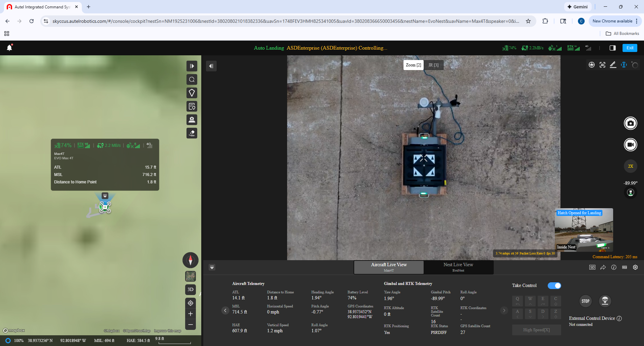Recenter map with the locate target icon
Screen dimensions: 644x346
190,303
